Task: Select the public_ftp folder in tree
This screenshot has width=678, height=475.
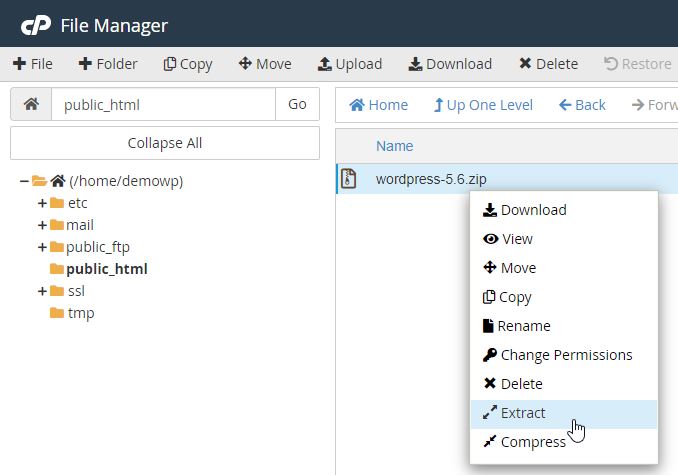Action: pyautogui.click(x=98, y=247)
